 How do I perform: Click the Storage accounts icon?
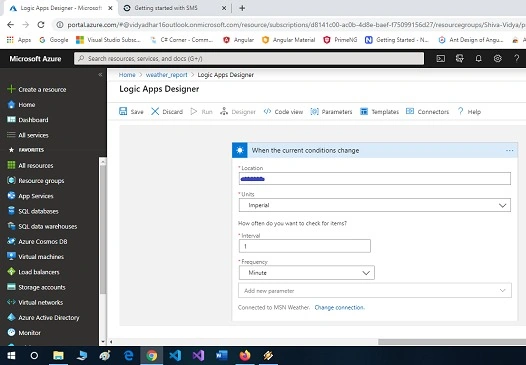click(x=11, y=287)
